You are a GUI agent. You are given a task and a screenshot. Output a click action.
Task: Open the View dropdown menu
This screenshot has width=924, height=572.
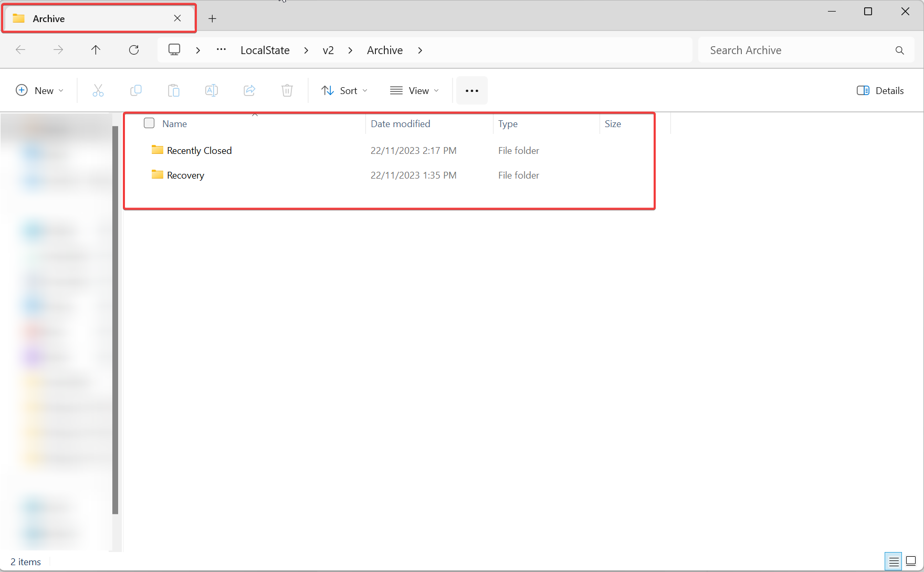click(415, 90)
